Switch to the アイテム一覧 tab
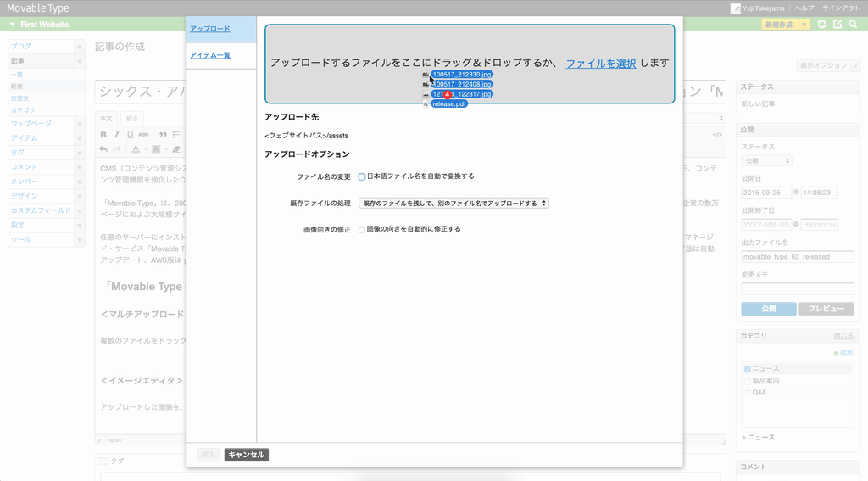The width and height of the screenshot is (868, 481). [x=209, y=55]
